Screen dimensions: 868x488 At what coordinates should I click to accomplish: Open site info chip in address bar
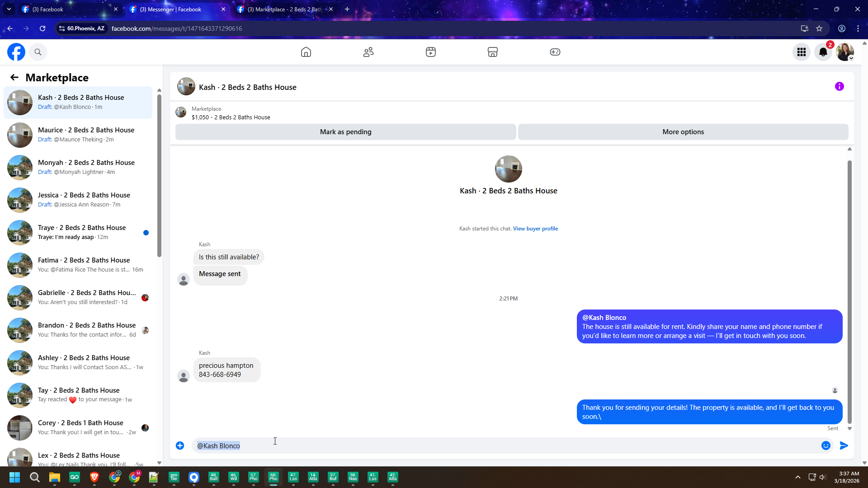tap(82, 28)
